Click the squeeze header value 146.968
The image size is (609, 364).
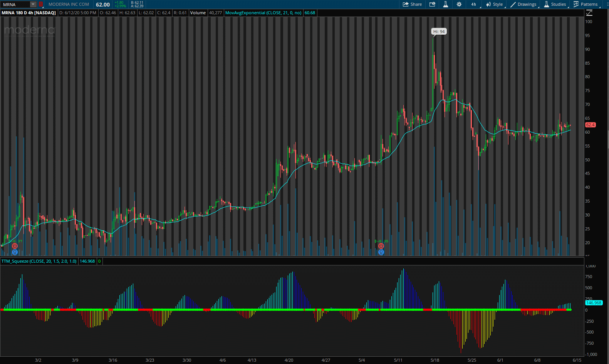pyautogui.click(x=87, y=261)
